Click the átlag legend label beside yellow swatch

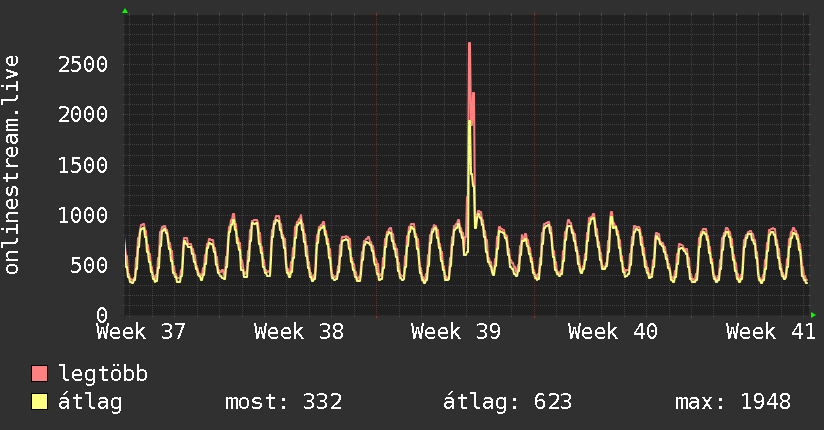(x=90, y=402)
